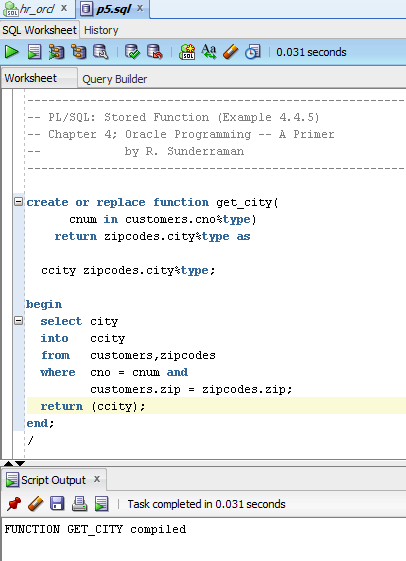Viewport: 406px width, 561px height.
Task: Click the run script icon in Script Output toolbar
Action: (x=102, y=504)
